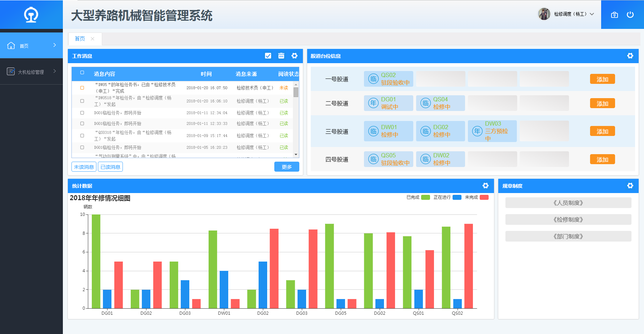Expand the 首页 sidebar menu arrow
The height and width of the screenshot is (334, 644).
click(54, 45)
